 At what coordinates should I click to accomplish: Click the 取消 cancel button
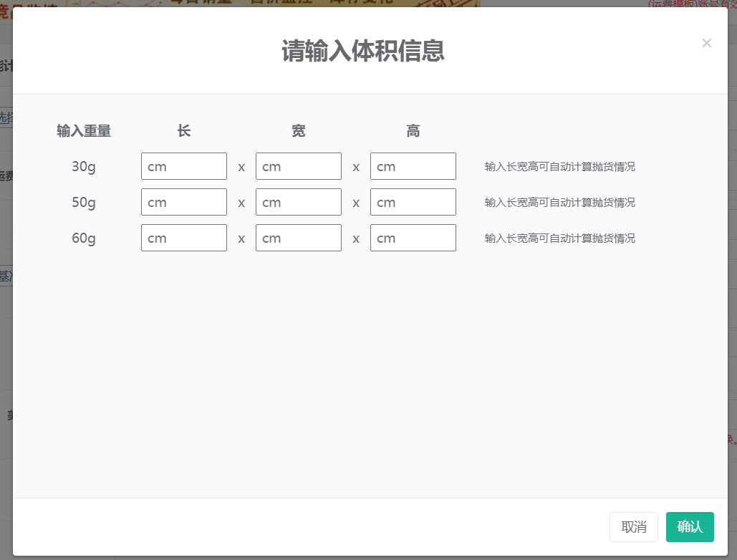(634, 527)
